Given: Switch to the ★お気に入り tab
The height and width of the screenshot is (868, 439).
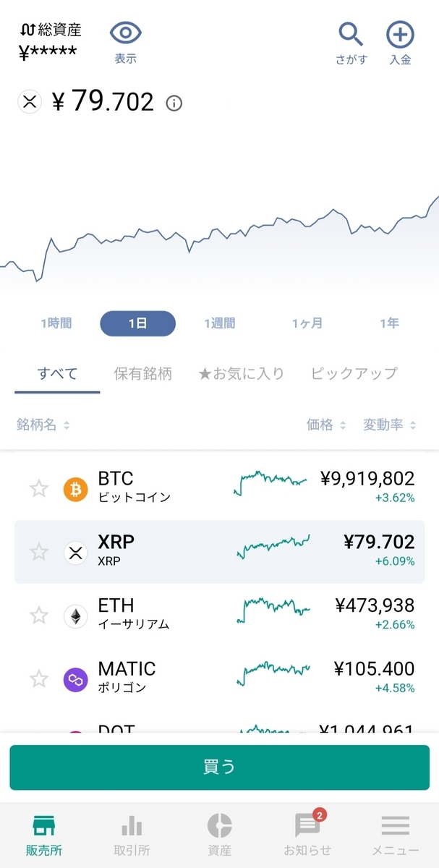Looking at the screenshot, I should point(241,374).
